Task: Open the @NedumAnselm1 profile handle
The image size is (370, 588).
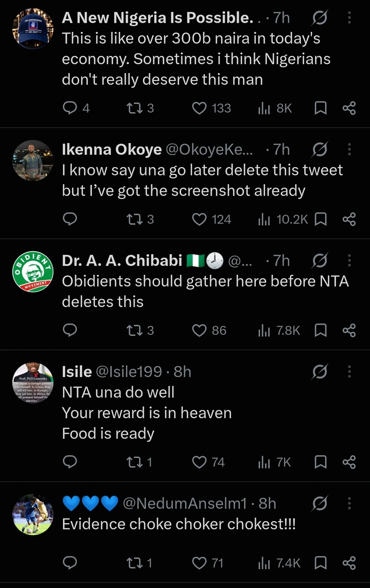Action: (185, 503)
